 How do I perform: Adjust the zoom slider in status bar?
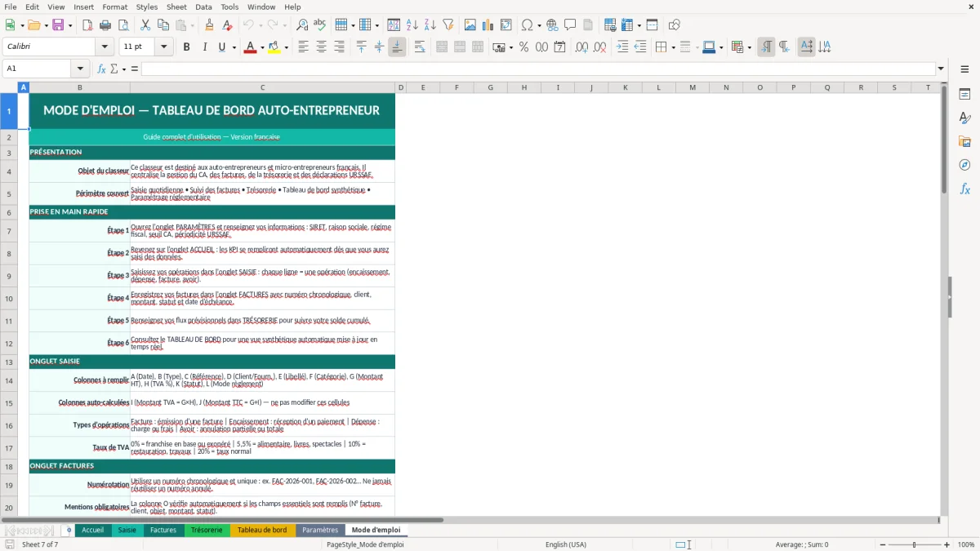tap(914, 544)
